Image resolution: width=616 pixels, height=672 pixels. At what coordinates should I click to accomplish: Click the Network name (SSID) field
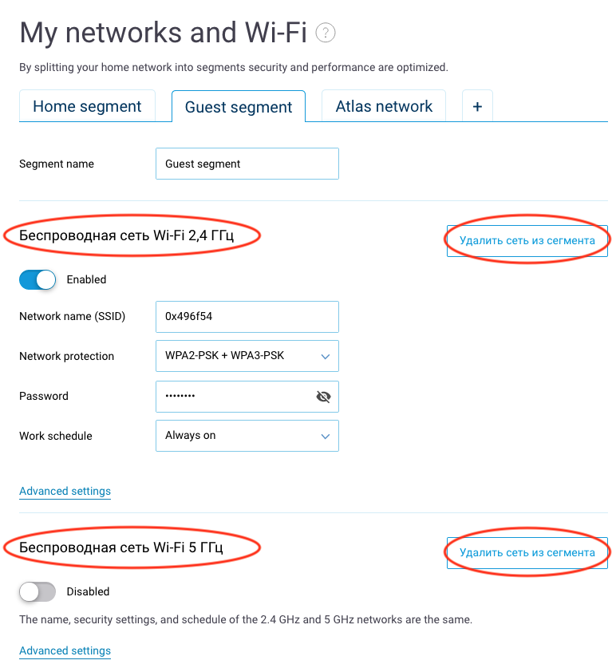coord(247,317)
